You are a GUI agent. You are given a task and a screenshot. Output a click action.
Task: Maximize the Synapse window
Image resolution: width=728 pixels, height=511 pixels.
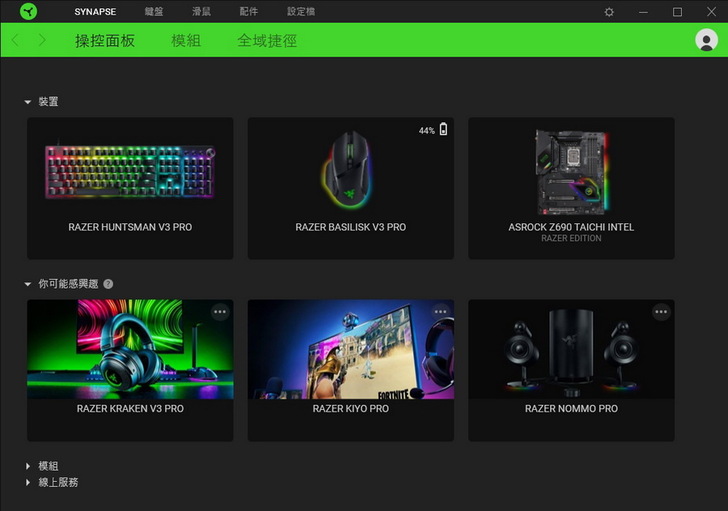[x=677, y=12]
